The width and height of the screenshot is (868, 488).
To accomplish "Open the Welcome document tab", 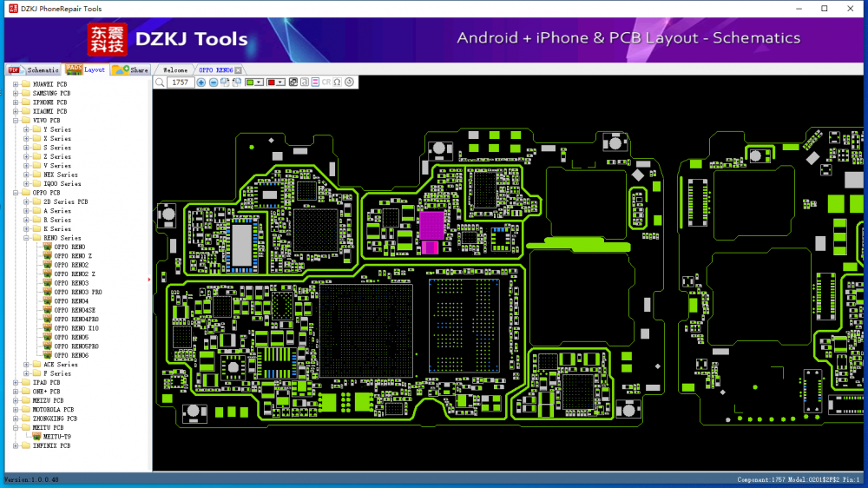I will 175,69.
